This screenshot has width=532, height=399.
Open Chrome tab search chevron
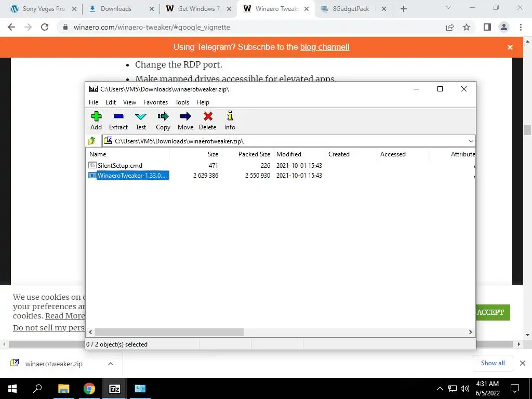pos(448,8)
